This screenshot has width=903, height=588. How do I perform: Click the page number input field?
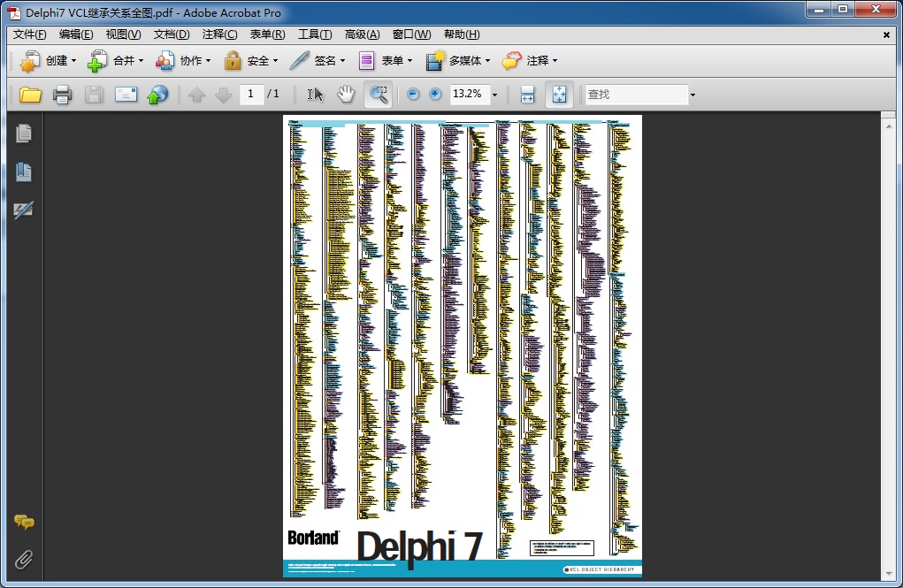point(252,94)
